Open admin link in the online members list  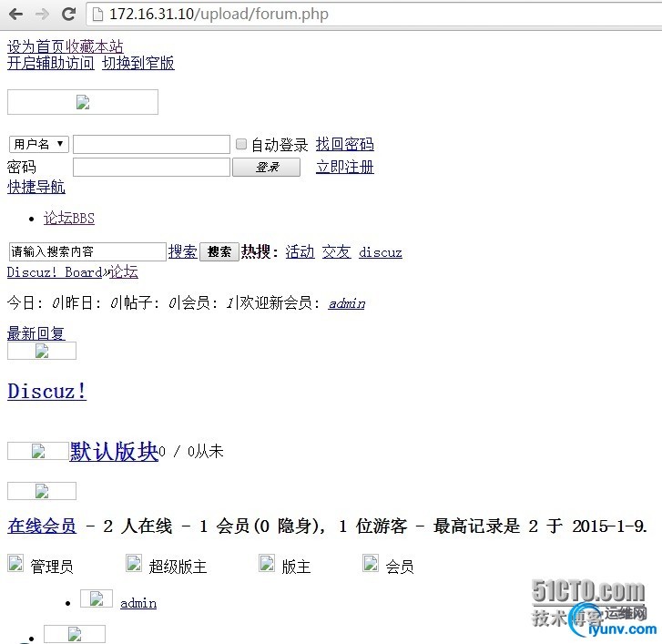[x=138, y=603]
